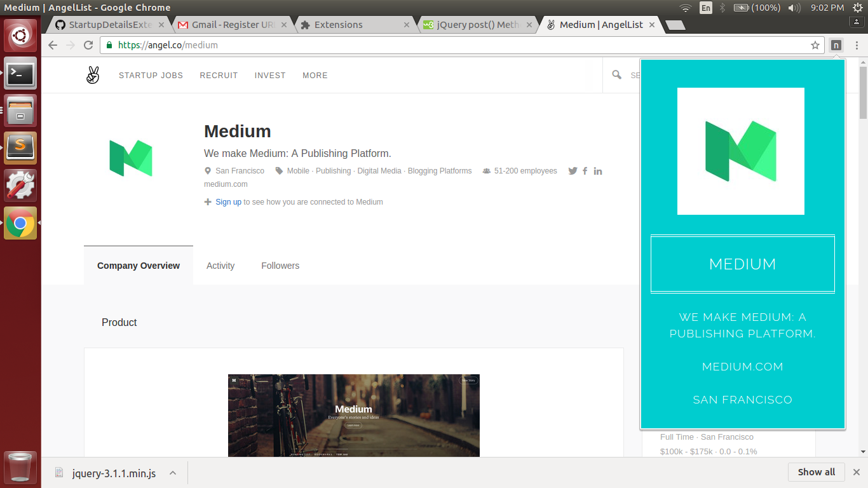868x488 pixels.
Task: Close the downloads bar
Action: pyautogui.click(x=856, y=472)
